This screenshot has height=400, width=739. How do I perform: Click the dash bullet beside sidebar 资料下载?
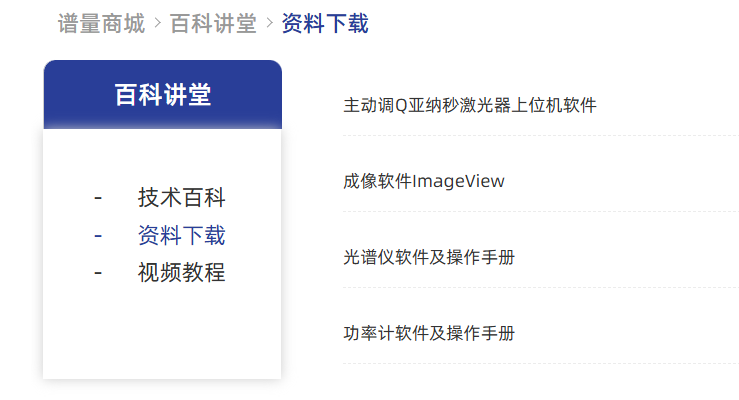click(98, 236)
